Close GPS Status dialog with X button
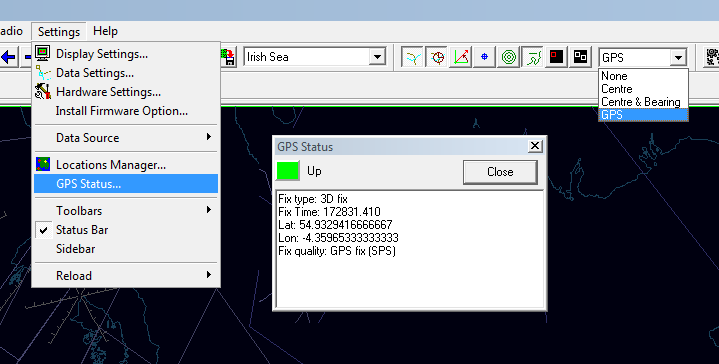Screen dimensions: 719x364 point(534,146)
